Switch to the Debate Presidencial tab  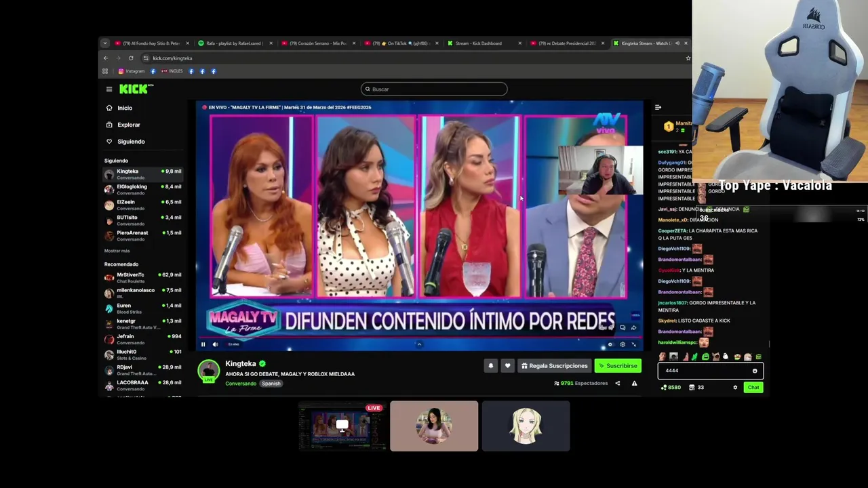point(568,43)
